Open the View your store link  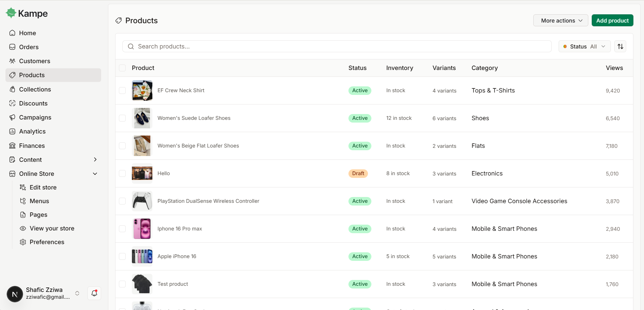52,228
